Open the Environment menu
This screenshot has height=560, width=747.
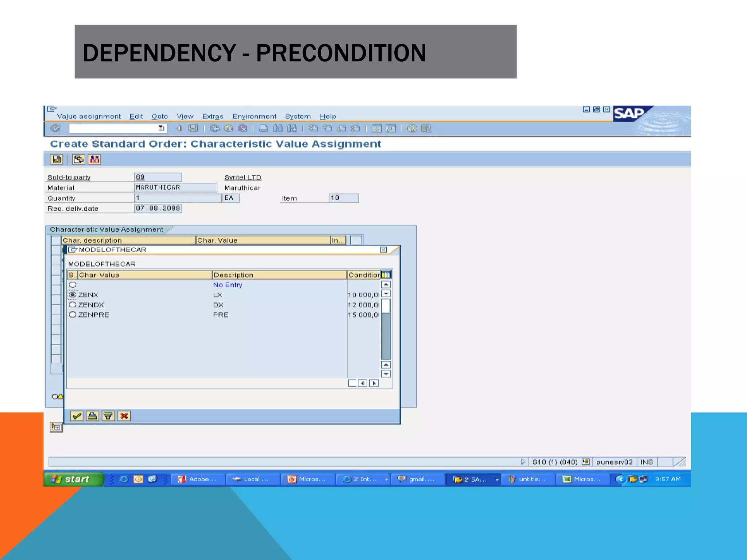point(254,116)
